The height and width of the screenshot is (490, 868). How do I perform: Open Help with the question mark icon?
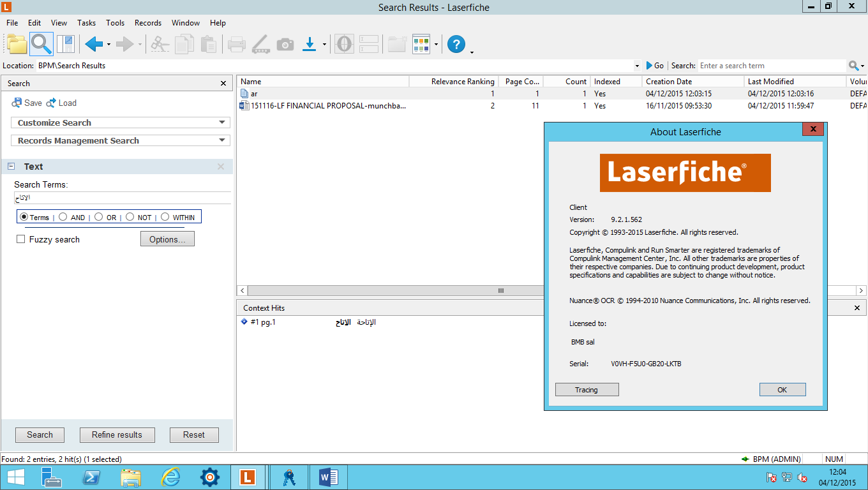(456, 44)
